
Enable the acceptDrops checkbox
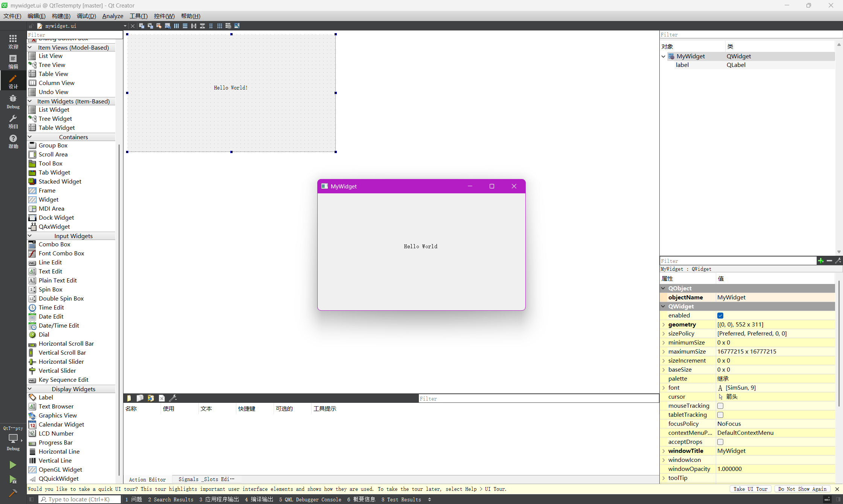point(720,442)
